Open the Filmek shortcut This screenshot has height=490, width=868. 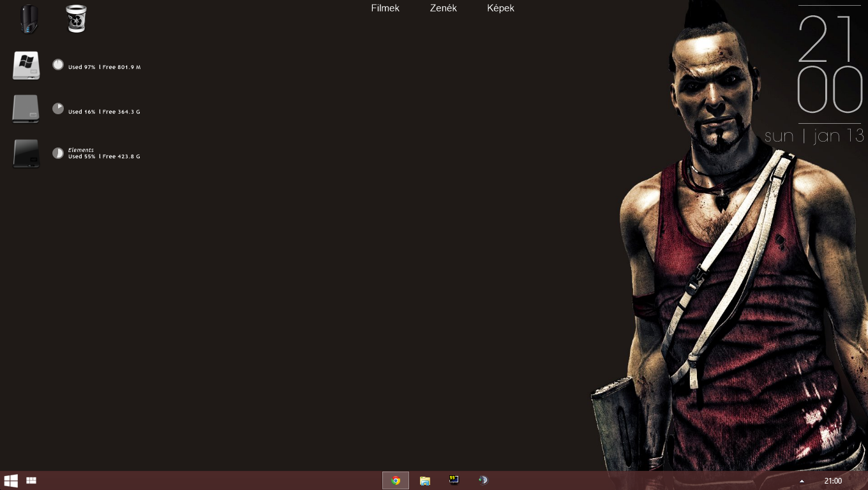click(385, 8)
